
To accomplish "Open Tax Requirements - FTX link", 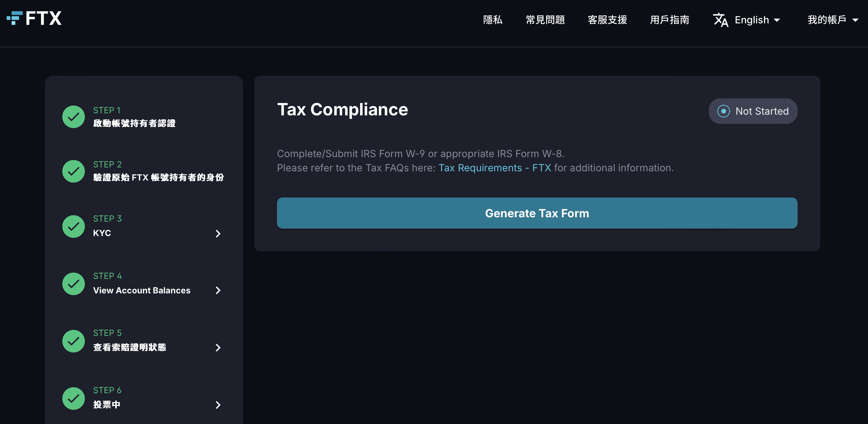I will pyautogui.click(x=494, y=168).
